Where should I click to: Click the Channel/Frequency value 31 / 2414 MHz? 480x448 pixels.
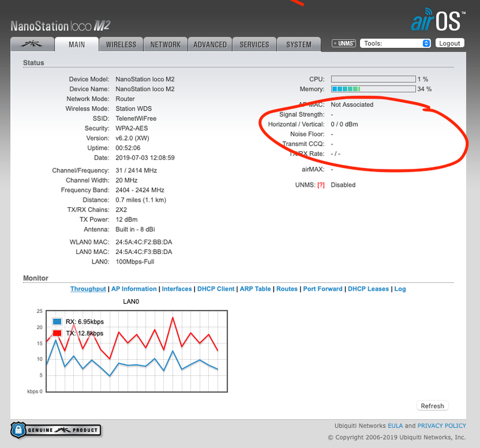click(x=136, y=171)
